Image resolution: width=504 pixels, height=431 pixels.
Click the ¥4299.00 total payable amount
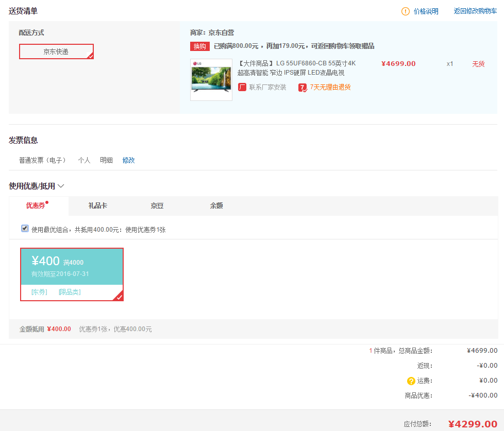pos(473,424)
